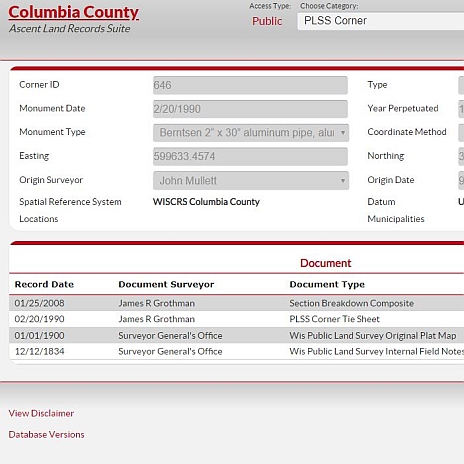The height and width of the screenshot is (464, 464).
Task: Click the Easting field 599633.4574
Action: pos(250,156)
